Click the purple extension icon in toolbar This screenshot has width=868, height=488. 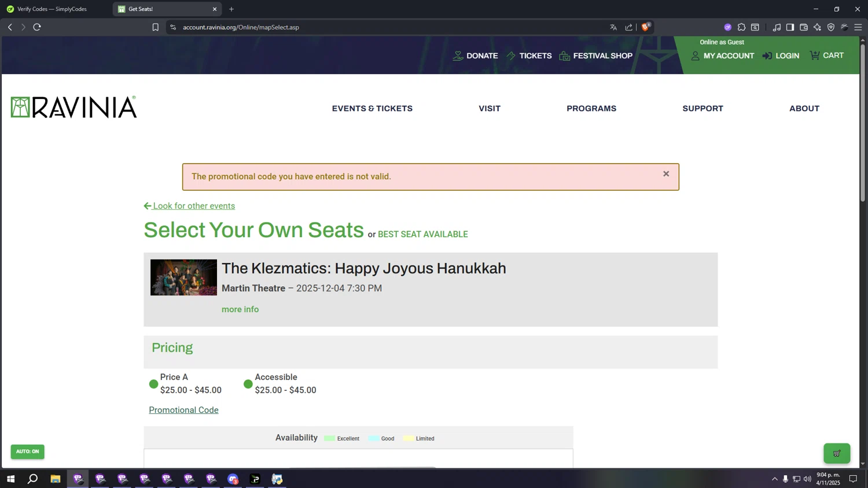(x=728, y=27)
